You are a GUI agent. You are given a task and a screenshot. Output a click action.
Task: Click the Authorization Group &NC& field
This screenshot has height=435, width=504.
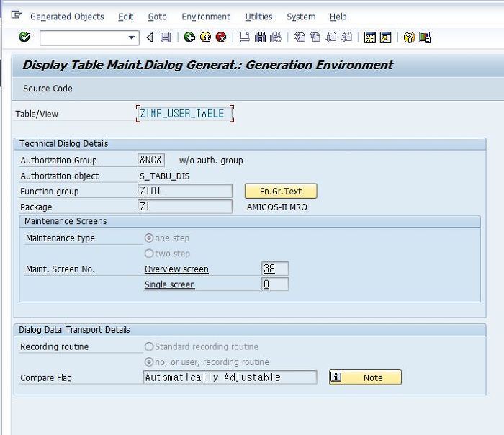[151, 160]
